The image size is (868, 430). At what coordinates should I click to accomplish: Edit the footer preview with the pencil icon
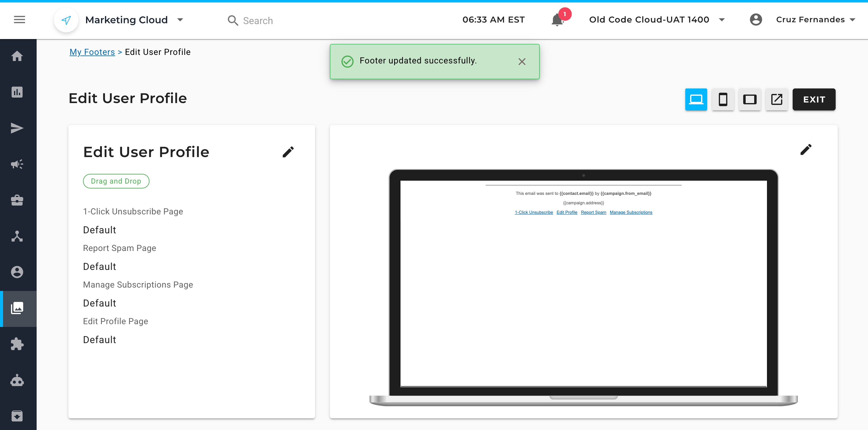pyautogui.click(x=806, y=149)
